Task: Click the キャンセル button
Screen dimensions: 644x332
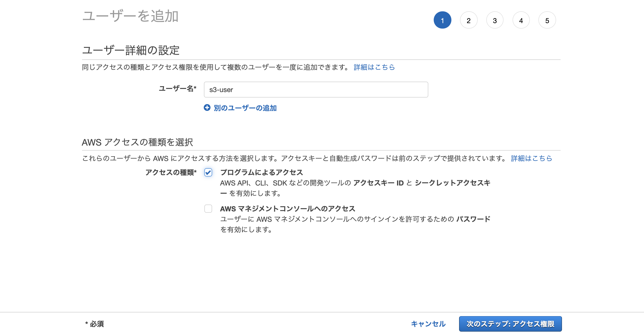Action: [x=428, y=324]
